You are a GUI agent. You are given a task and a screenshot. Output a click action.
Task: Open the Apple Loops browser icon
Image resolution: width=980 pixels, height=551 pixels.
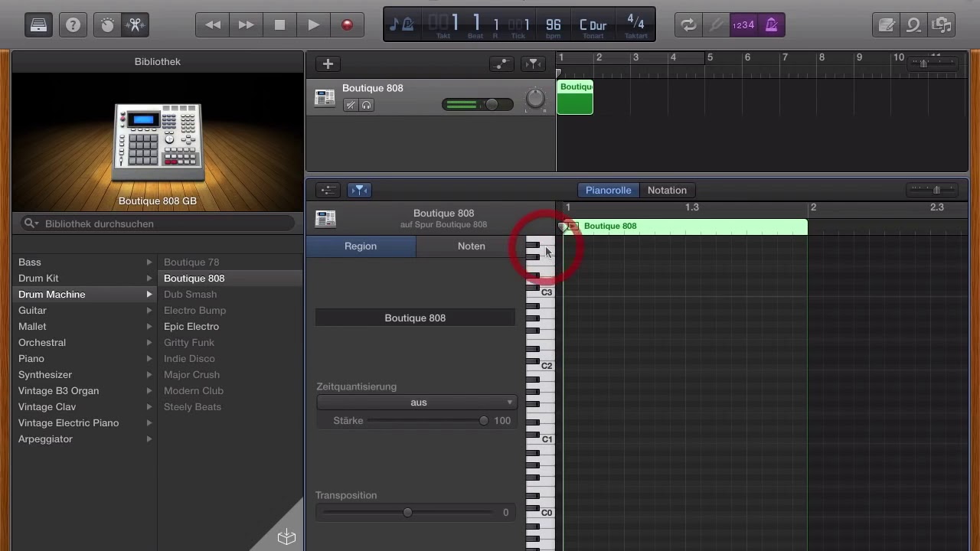913,25
